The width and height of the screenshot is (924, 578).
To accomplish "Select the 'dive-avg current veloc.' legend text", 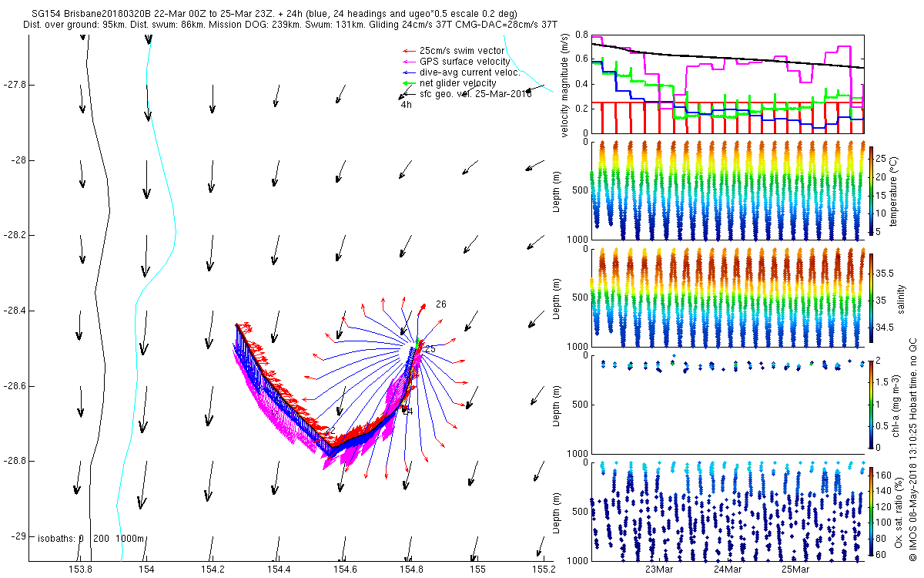I will pyautogui.click(x=469, y=72).
